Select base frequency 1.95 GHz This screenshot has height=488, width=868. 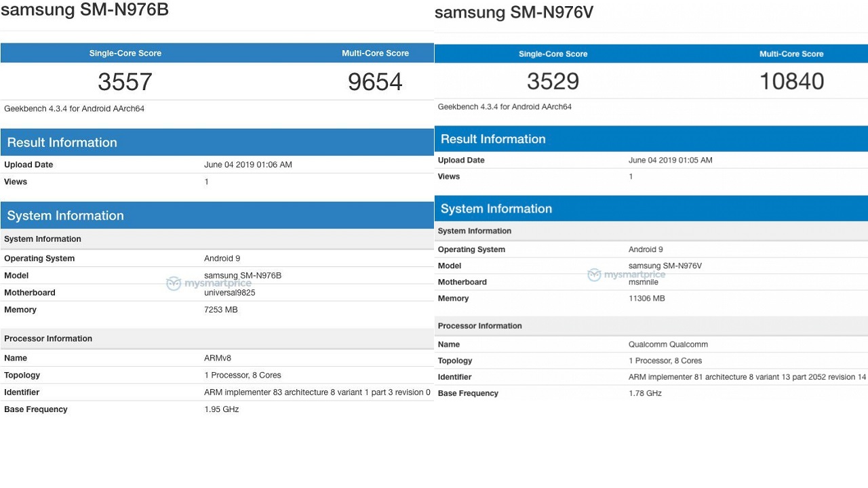[222, 409]
